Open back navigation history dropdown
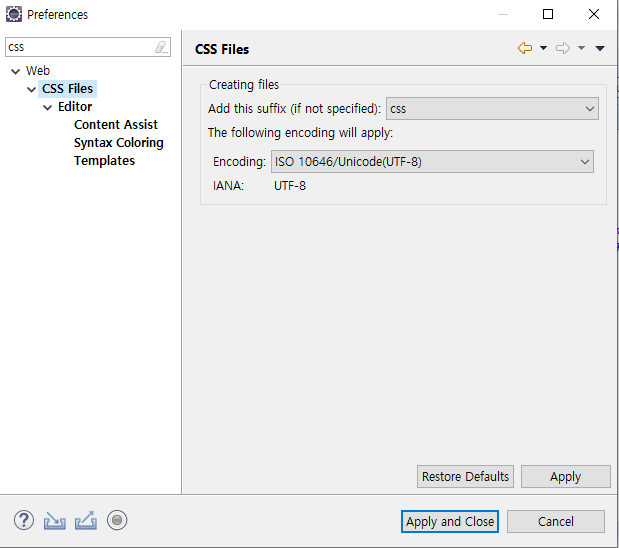The height and width of the screenshot is (548, 619). click(543, 48)
